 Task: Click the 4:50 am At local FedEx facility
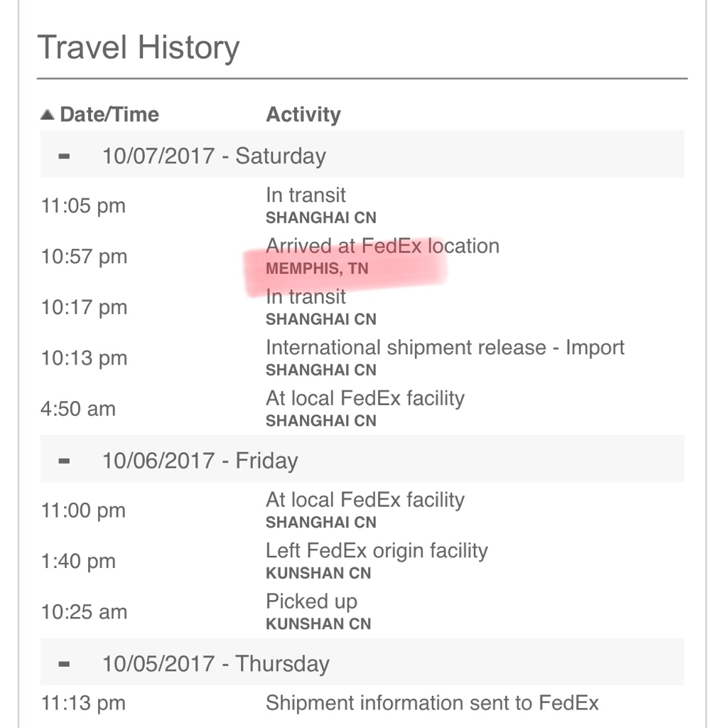(362, 409)
